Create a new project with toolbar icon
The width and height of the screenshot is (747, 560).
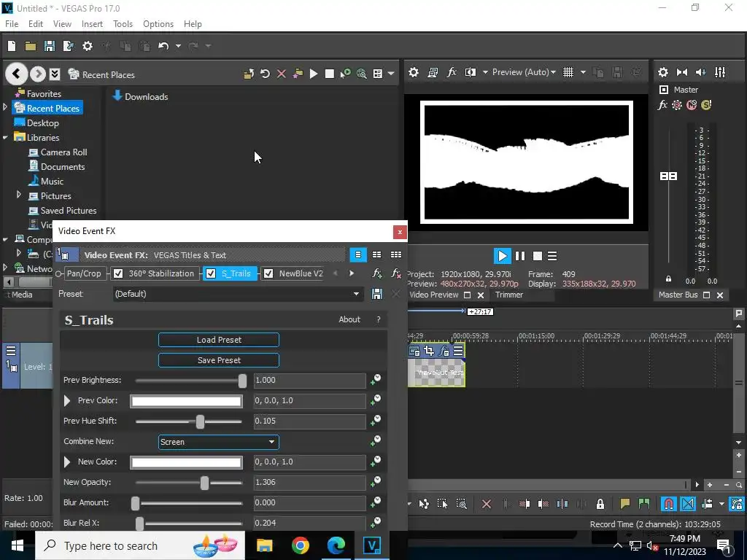(x=12, y=46)
